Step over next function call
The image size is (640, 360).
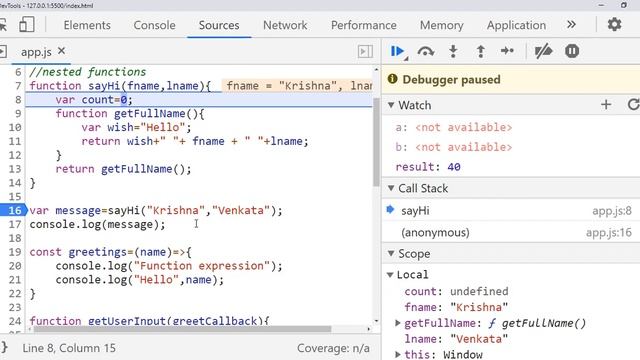(425, 51)
